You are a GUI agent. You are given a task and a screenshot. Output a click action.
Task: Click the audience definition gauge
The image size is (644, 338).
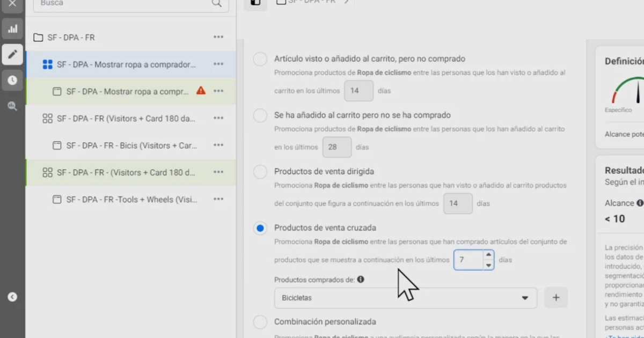coord(628,90)
